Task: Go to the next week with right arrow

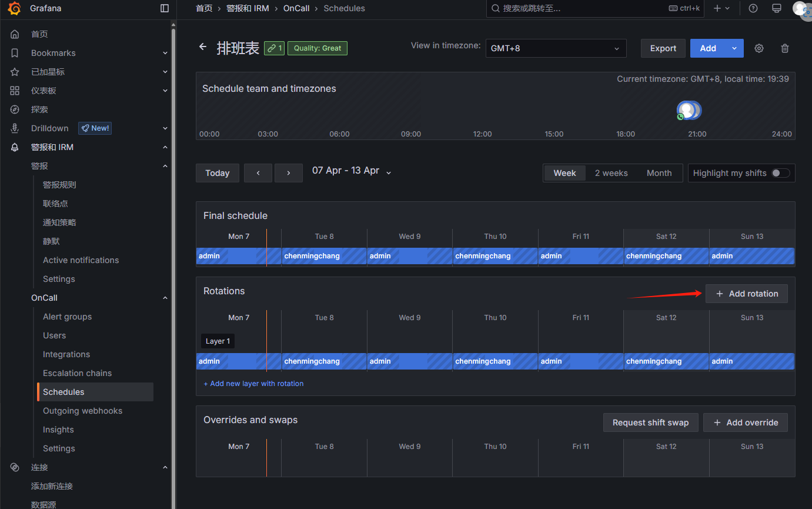Action: click(289, 173)
